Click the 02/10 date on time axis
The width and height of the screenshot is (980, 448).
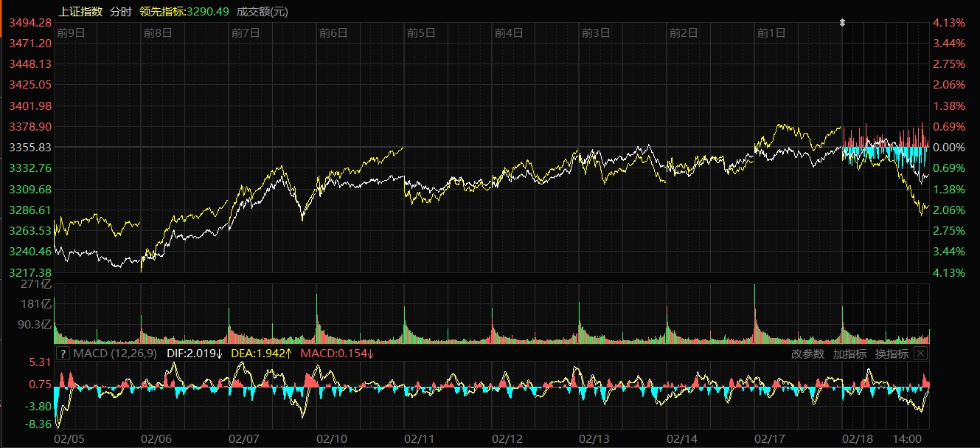[x=332, y=438]
